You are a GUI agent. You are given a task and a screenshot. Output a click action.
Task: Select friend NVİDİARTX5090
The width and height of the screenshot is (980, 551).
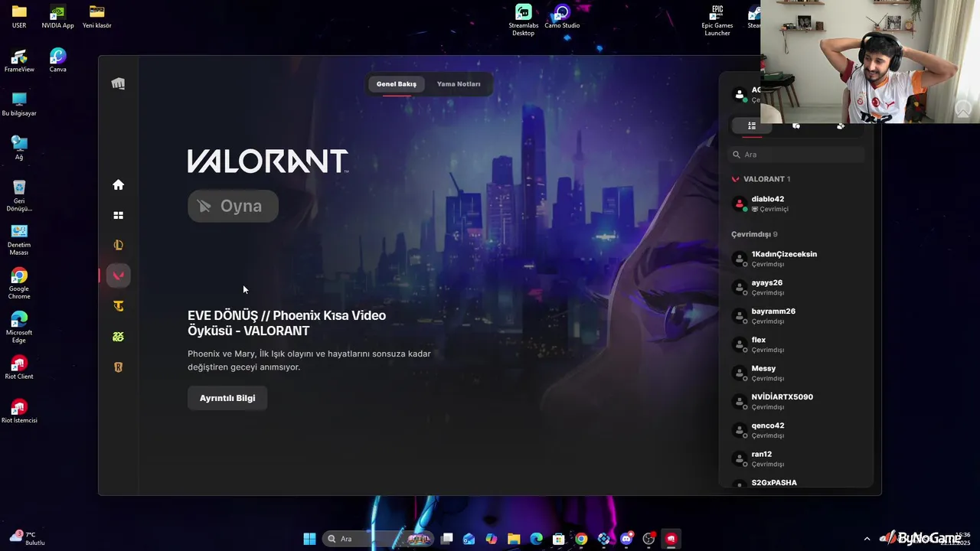click(x=796, y=402)
